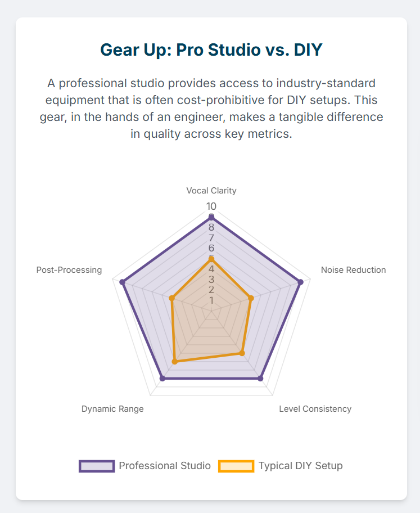Select the purple Post-Processing data point
This screenshot has width=420, height=513.
122,282
